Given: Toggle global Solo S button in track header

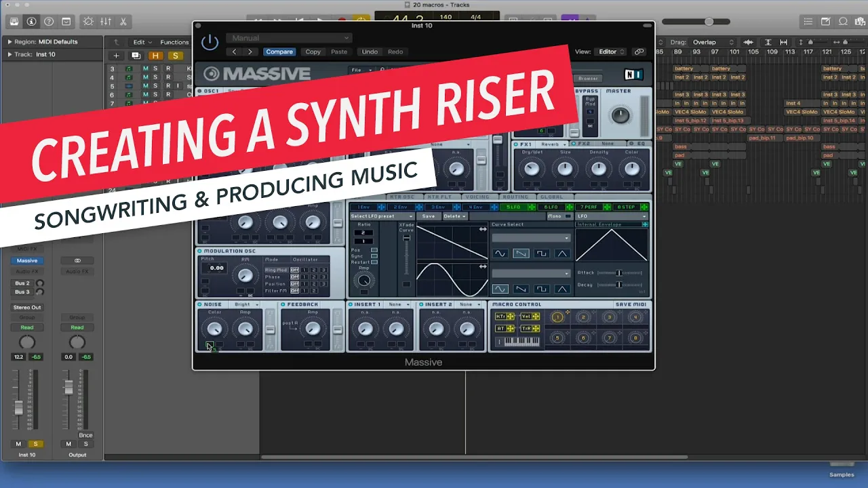Looking at the screenshot, I should [x=176, y=56].
